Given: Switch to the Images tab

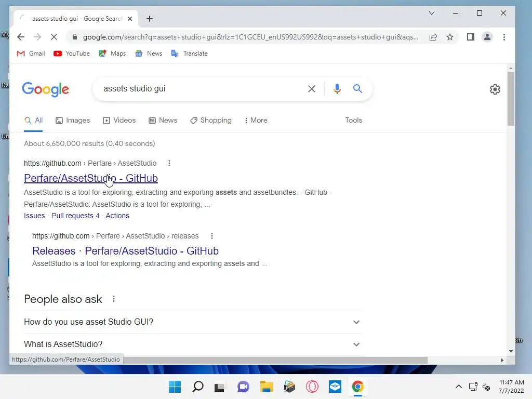Looking at the screenshot, I should pos(73,121).
